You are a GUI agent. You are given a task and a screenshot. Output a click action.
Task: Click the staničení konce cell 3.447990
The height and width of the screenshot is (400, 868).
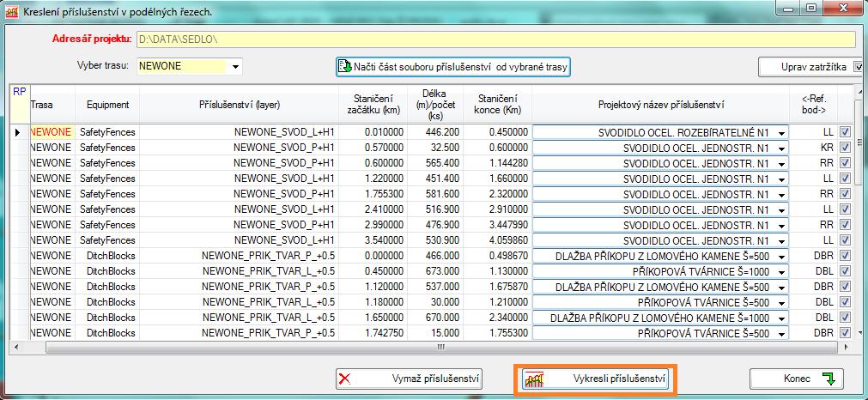point(498,225)
